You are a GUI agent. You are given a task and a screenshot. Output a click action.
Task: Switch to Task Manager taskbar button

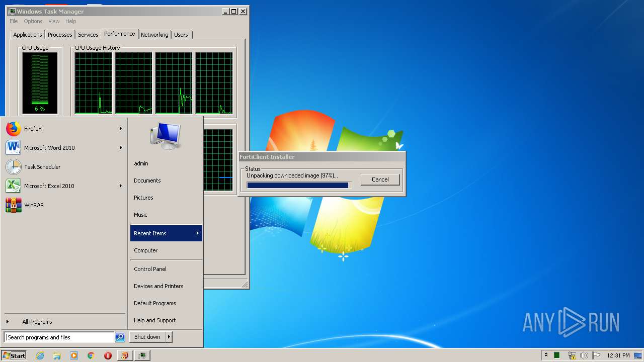point(143,355)
